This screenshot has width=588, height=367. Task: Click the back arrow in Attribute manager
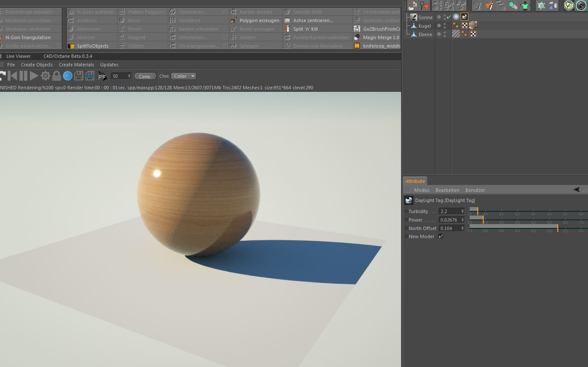[577, 190]
